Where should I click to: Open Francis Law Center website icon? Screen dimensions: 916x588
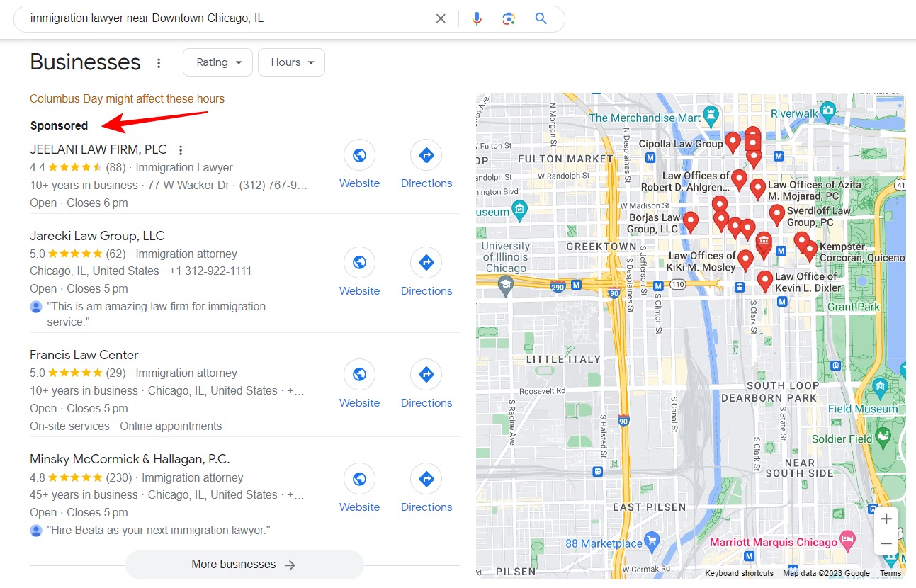click(x=359, y=374)
